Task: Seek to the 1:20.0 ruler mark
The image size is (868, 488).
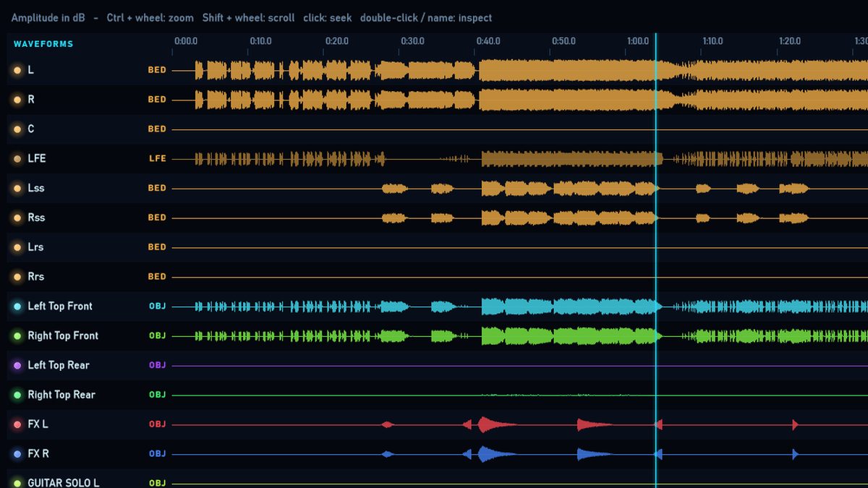Action: [789, 41]
